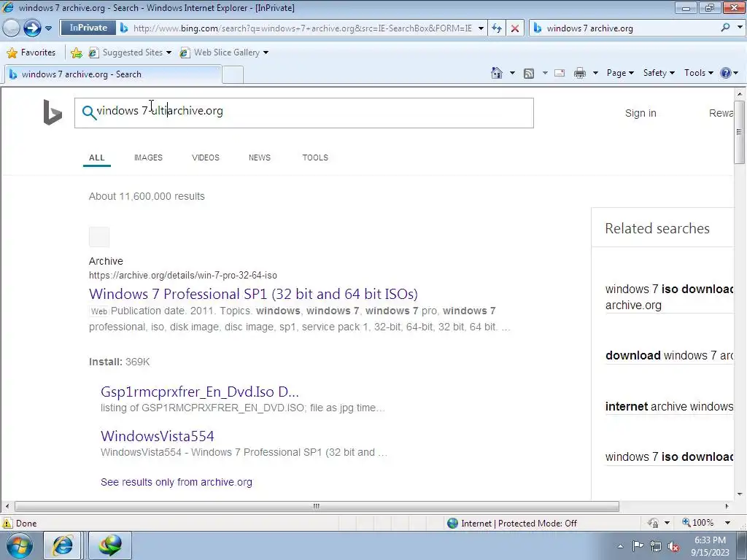The height and width of the screenshot is (560, 747).
Task: Open the Safety menu
Action: click(x=659, y=73)
